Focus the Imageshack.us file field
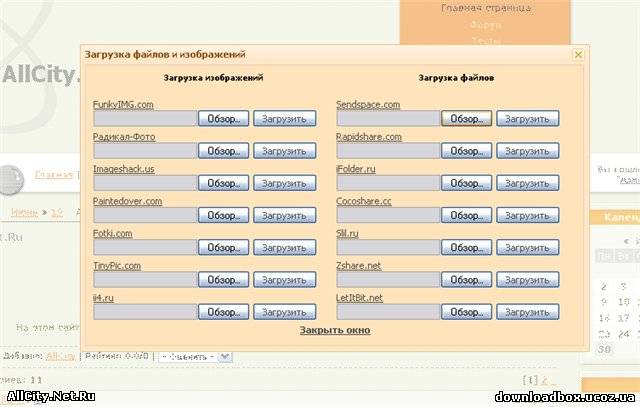640x407 pixels. 145,183
